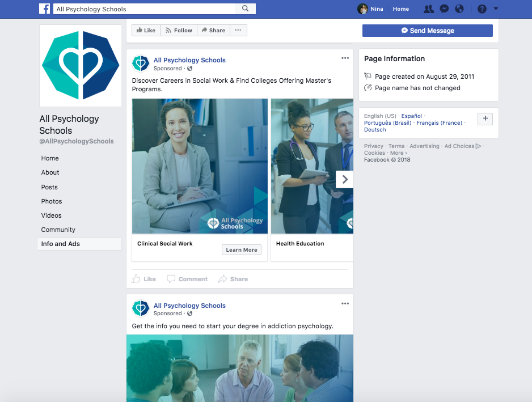
Task: Open the About section in sidebar
Action: point(50,173)
